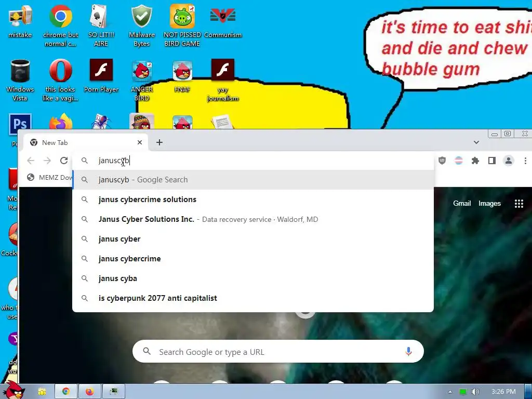
Task: Select the 'janus cybercrime' suggestion
Action: point(253,259)
